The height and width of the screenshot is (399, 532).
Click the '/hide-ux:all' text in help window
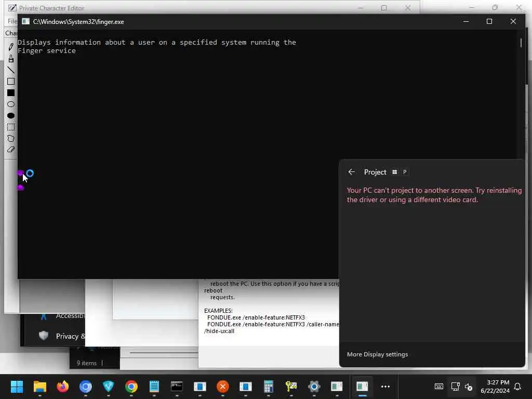coord(219,331)
